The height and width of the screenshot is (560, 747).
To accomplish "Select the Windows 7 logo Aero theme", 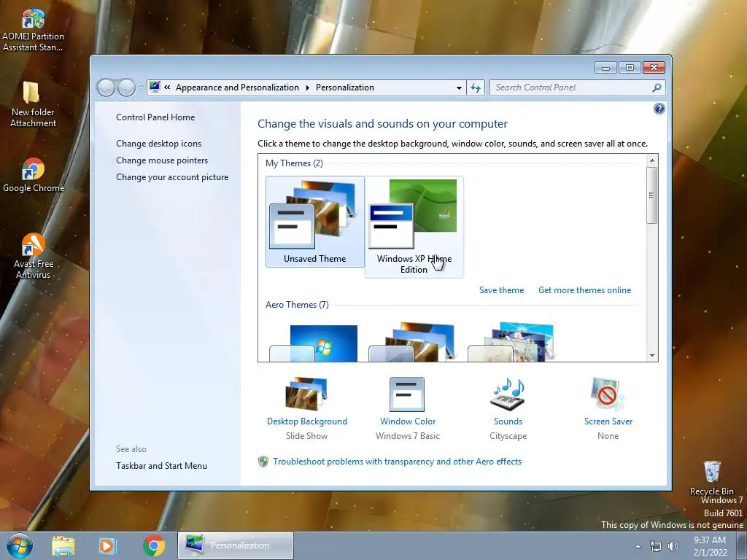I will [314, 343].
